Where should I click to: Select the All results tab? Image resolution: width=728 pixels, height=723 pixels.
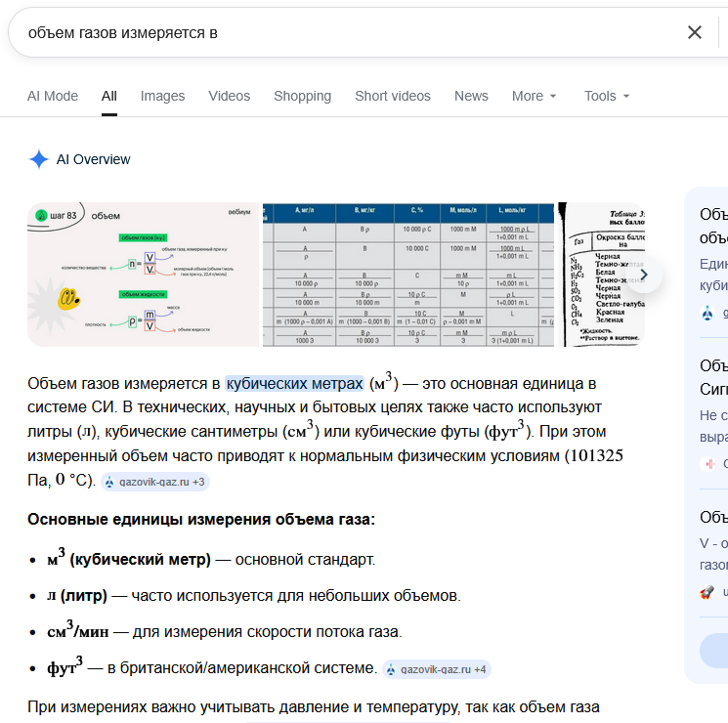[x=109, y=96]
